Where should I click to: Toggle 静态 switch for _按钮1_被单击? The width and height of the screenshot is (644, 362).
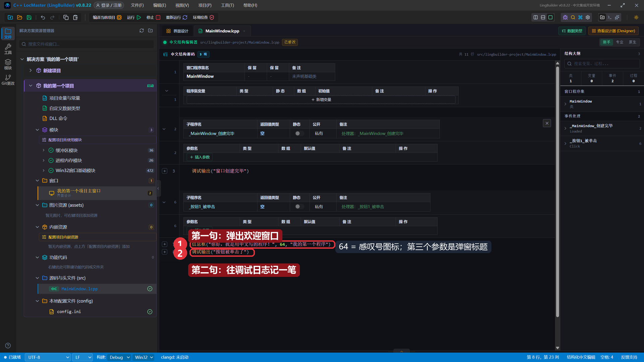click(x=299, y=206)
